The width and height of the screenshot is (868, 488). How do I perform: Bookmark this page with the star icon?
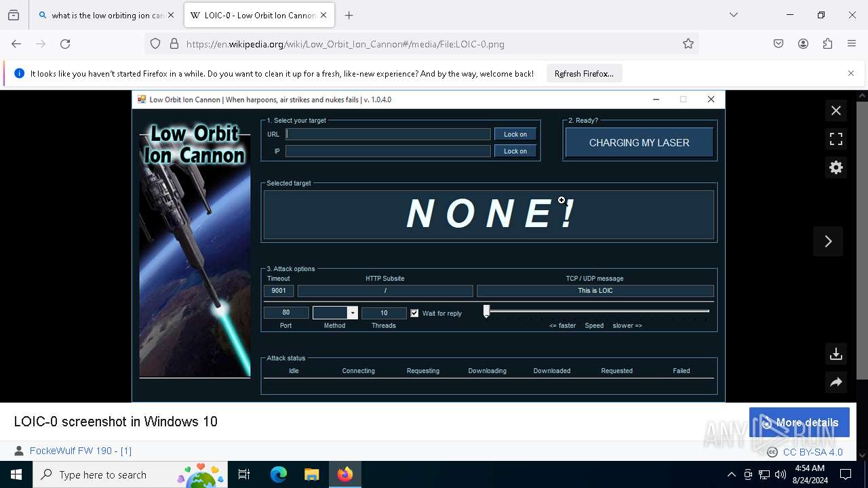688,44
